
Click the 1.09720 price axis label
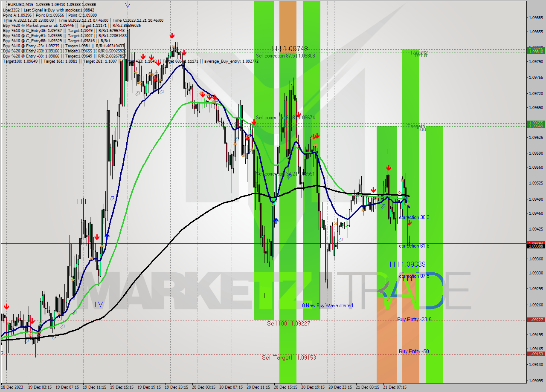[x=536, y=93]
